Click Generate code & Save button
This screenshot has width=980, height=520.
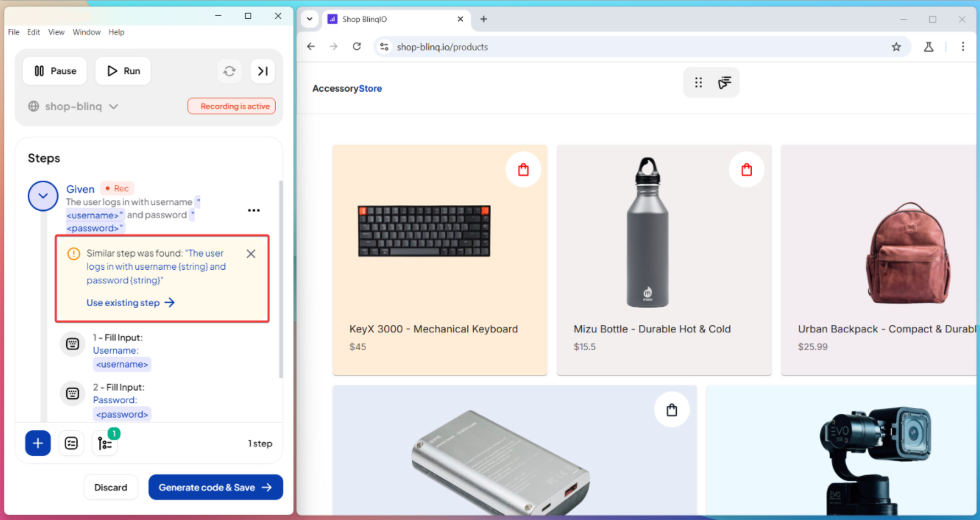[215, 487]
